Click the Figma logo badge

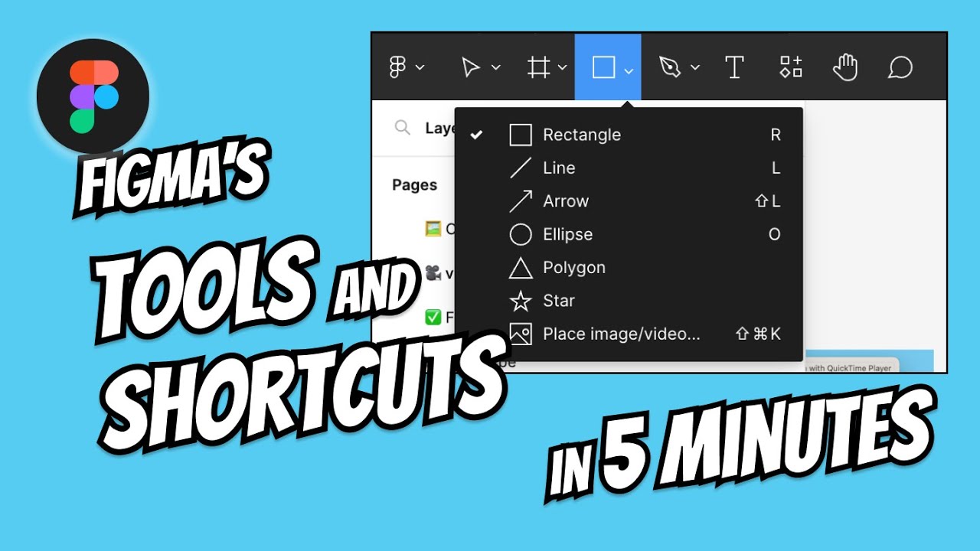(x=93, y=97)
